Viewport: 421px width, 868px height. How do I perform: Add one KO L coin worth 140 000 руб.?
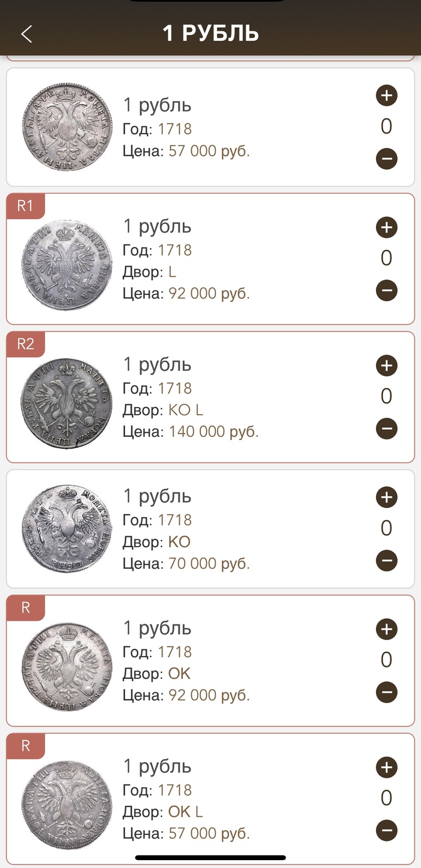[386, 365]
